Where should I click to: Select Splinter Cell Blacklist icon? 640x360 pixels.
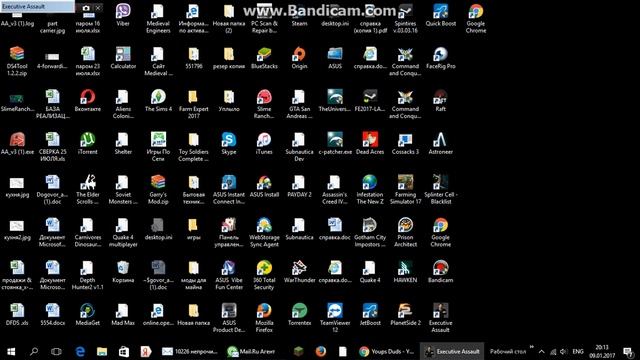point(440,190)
